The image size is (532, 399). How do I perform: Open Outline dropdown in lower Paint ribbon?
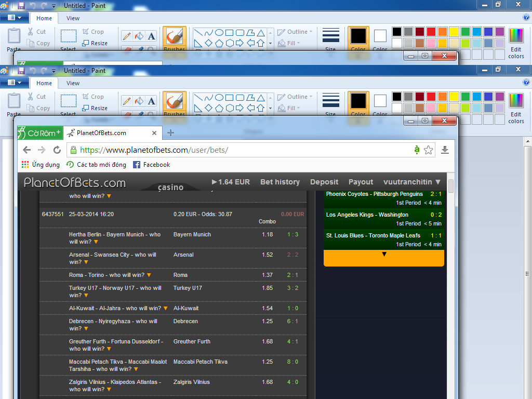pos(295,97)
